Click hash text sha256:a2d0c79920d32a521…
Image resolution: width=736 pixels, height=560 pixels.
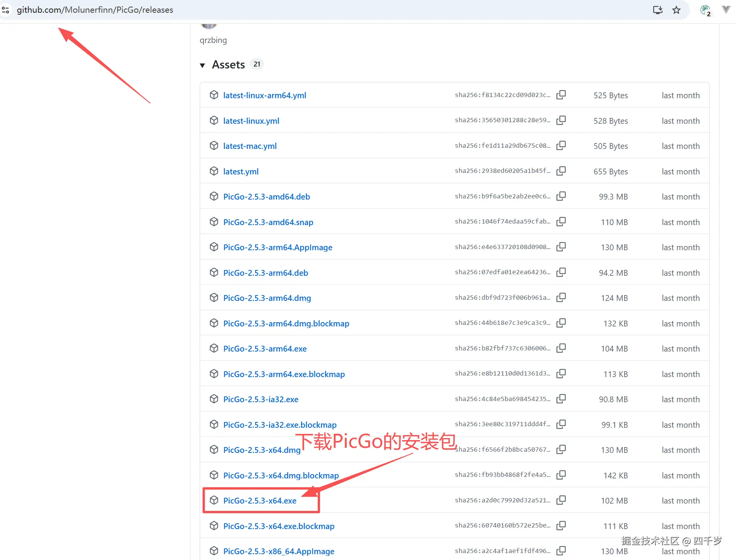tap(503, 500)
